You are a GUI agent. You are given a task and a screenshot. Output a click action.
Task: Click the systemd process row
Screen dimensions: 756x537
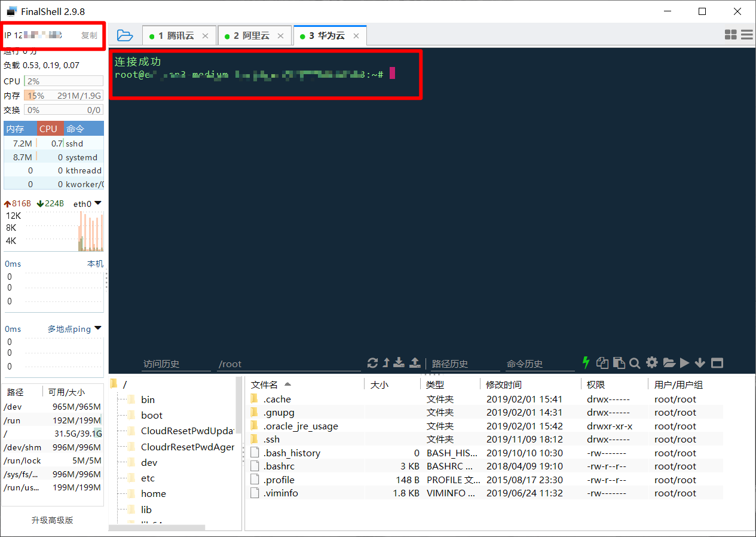pyautogui.click(x=54, y=157)
